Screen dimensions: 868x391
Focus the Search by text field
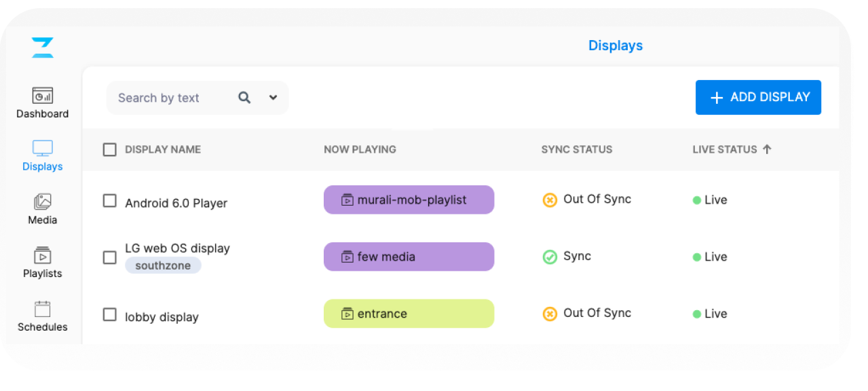point(170,98)
